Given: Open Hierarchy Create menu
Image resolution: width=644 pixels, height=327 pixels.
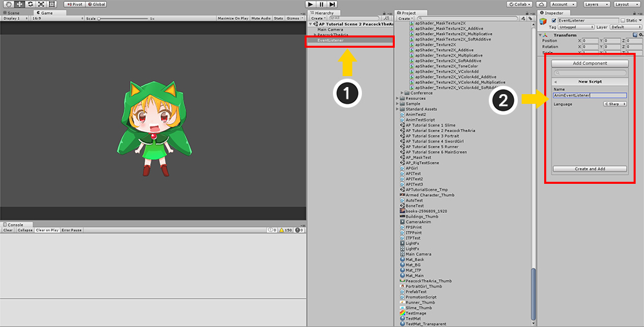Looking at the screenshot, I should point(317,19).
